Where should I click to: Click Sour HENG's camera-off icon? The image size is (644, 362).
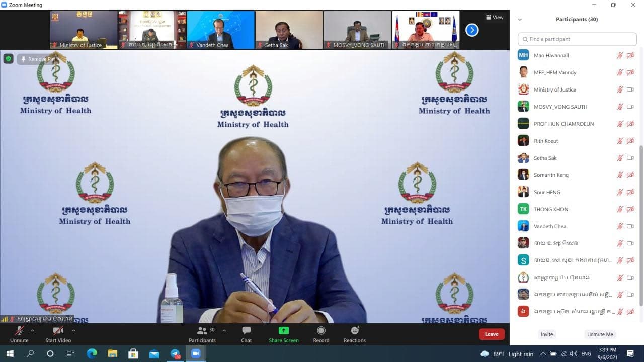click(x=630, y=192)
